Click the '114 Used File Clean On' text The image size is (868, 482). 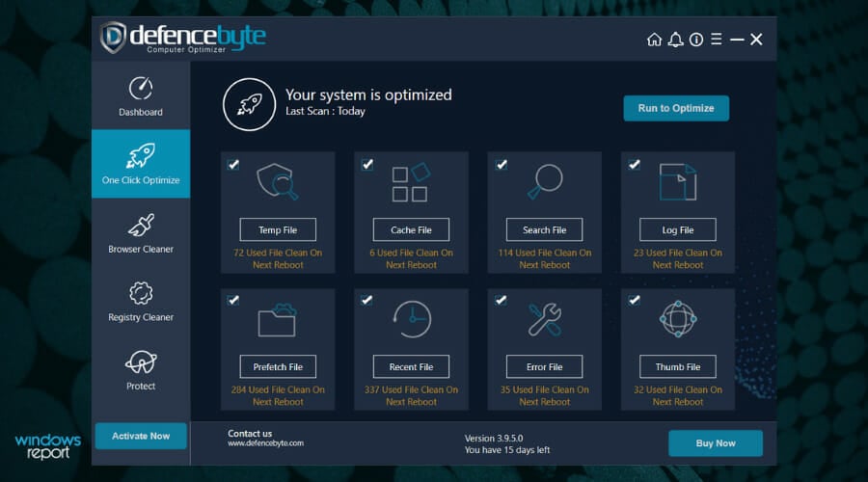tap(545, 253)
